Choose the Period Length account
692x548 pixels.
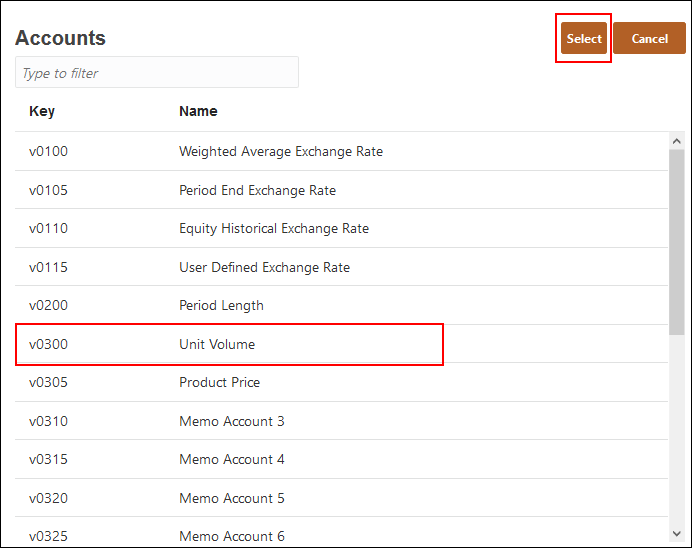[341, 305]
